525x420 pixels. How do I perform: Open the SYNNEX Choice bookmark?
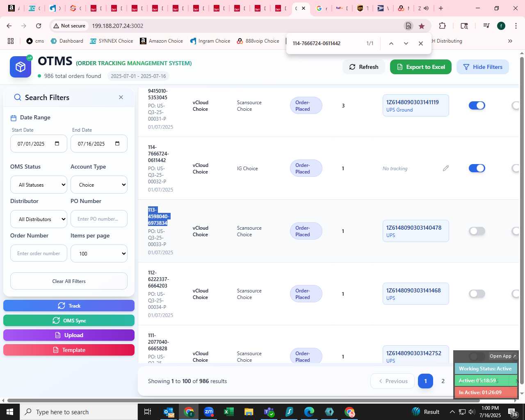point(112,41)
